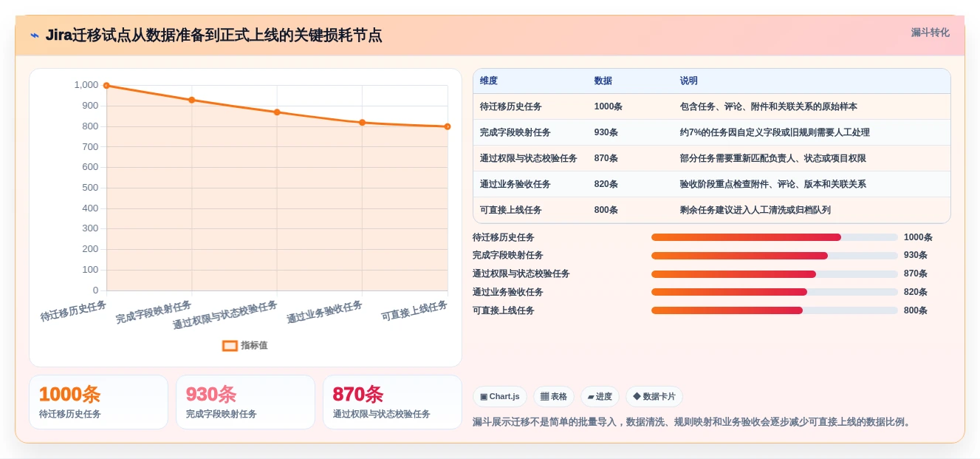Open the 870条 通过权限与状态校验任务 data card
Viewport: 980px width, 459px height.
(392, 402)
